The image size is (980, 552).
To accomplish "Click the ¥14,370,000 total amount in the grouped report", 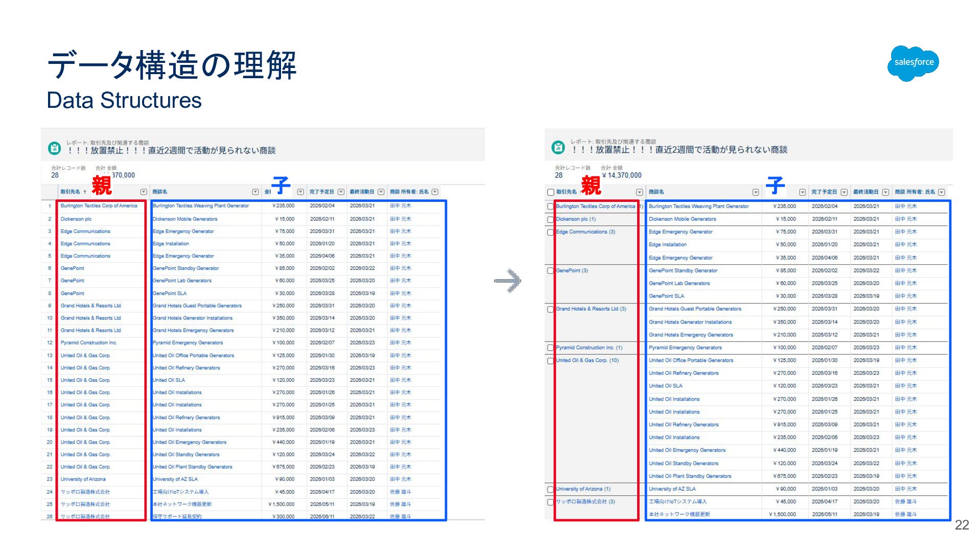I will click(x=622, y=175).
